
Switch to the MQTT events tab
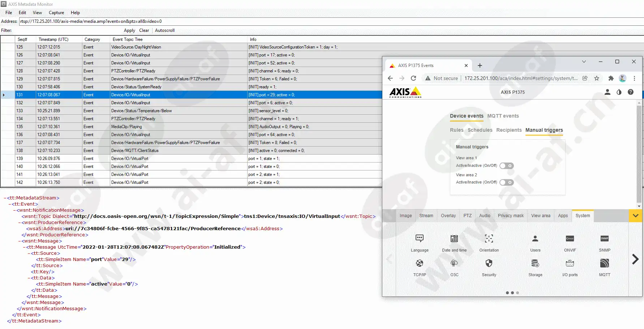(x=503, y=116)
